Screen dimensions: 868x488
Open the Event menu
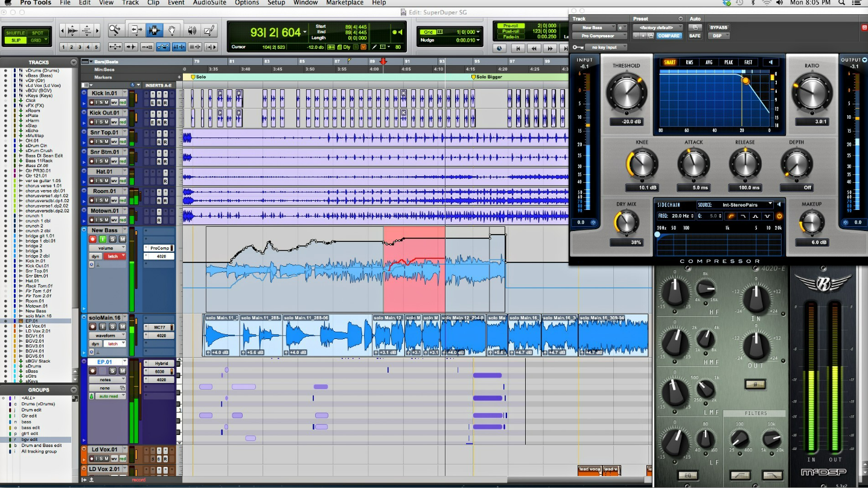click(x=176, y=3)
